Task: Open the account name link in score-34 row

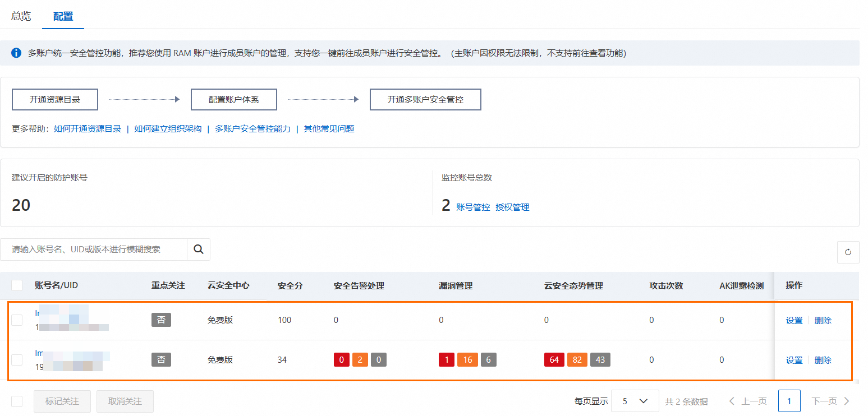Action: (x=72, y=353)
